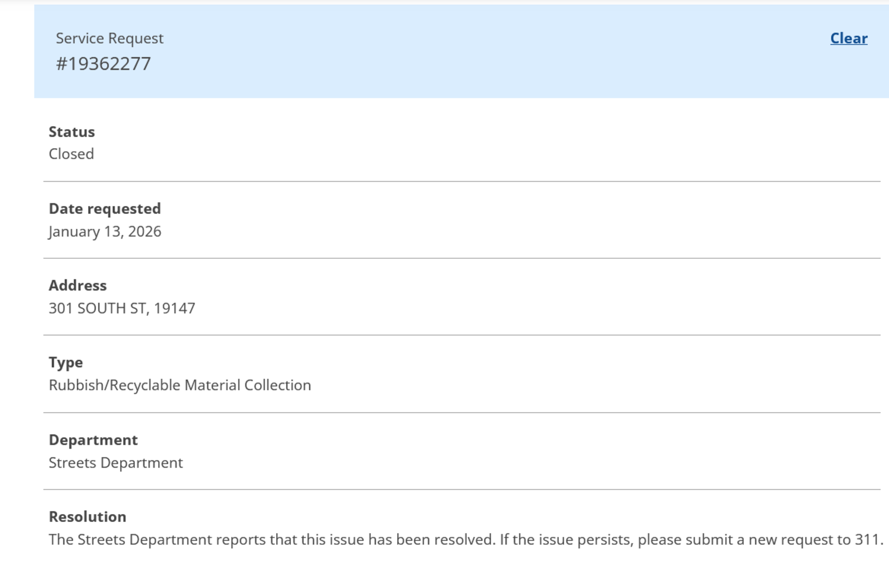Click the Type heading
The width and height of the screenshot is (889, 588).
coord(66,363)
